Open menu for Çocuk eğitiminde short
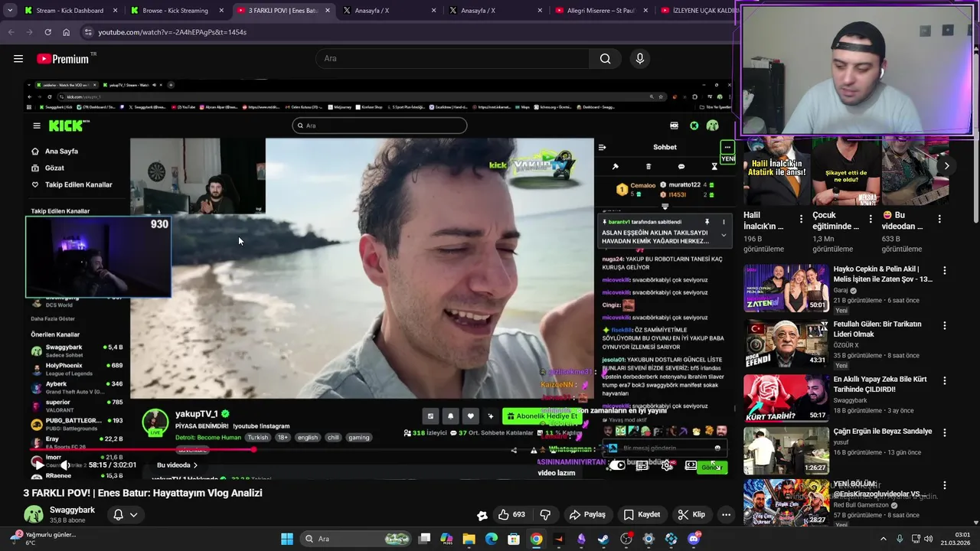 (x=870, y=219)
